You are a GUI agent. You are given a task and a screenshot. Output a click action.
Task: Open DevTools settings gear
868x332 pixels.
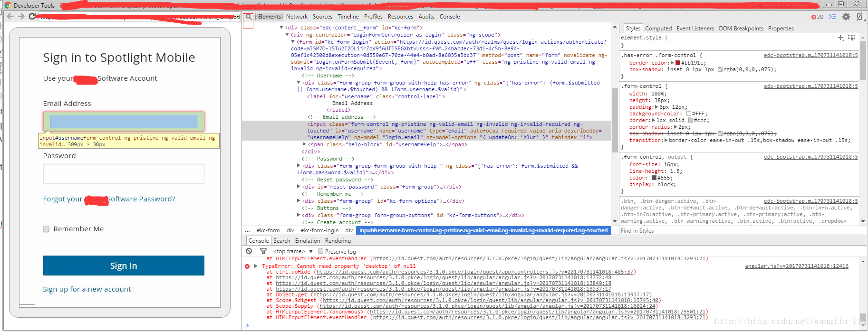click(846, 17)
